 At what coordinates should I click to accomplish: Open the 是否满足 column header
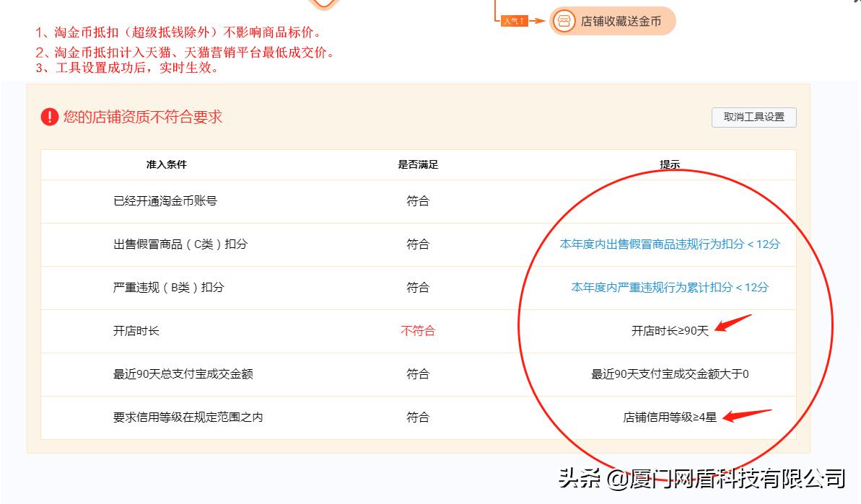419,164
